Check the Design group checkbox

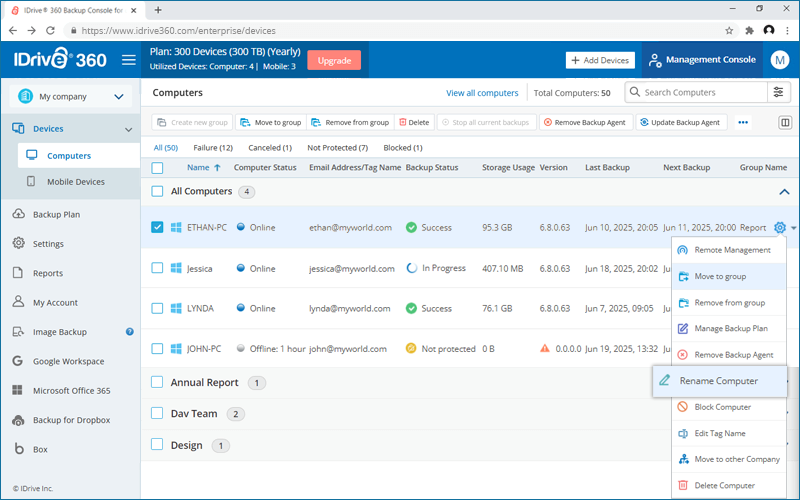tap(157, 444)
